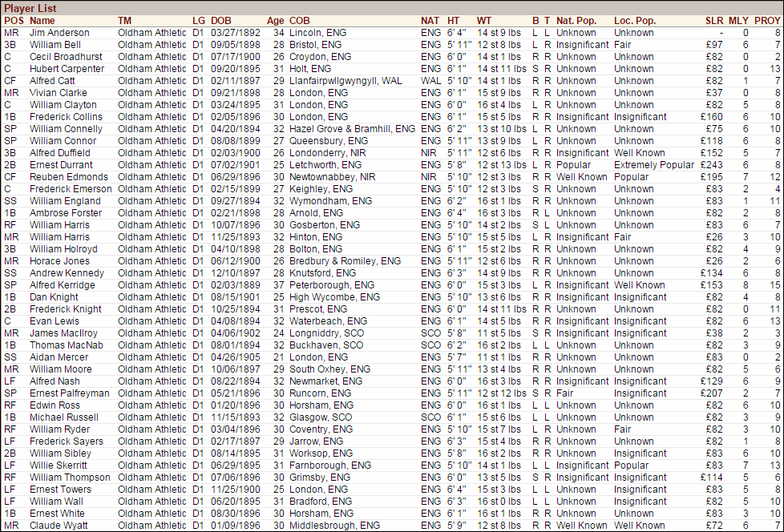Open player William Thompson
The image size is (784, 532).
[x=70, y=477]
